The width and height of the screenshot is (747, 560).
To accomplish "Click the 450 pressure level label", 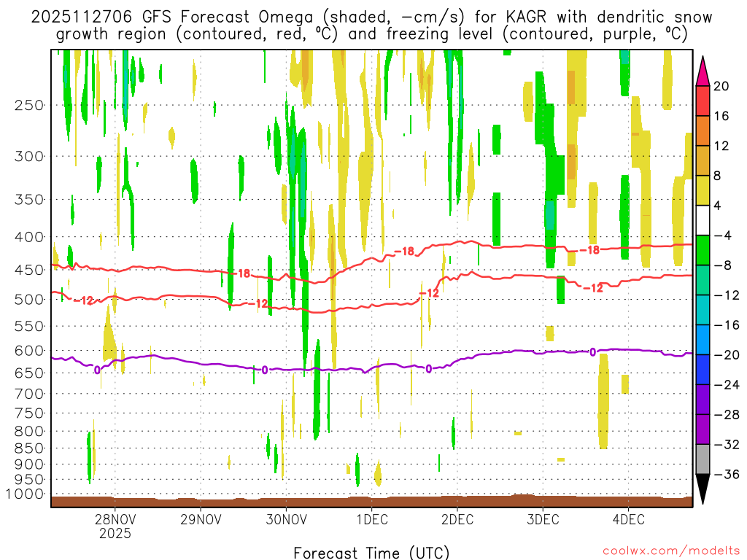I will 29,270.
